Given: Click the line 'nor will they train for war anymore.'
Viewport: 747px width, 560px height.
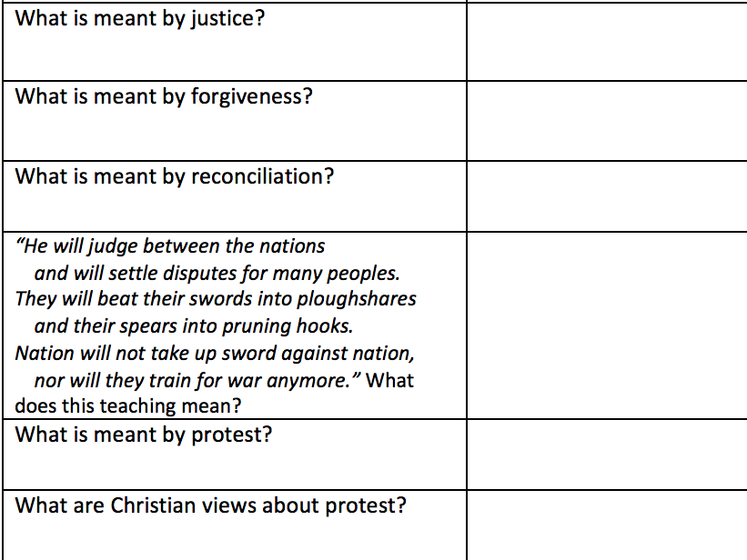Looking at the screenshot, I should [197, 381].
